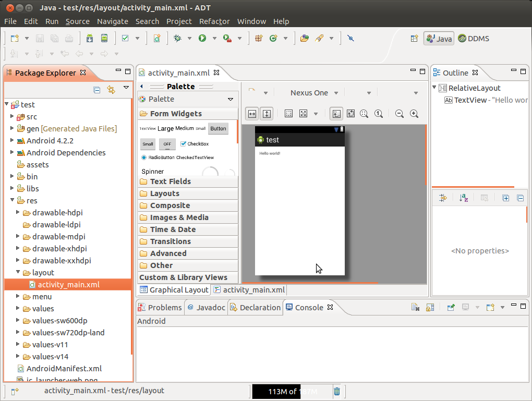This screenshot has width=532, height=401.
Task: Expand all properties in Outline panel
Action: coord(505,198)
